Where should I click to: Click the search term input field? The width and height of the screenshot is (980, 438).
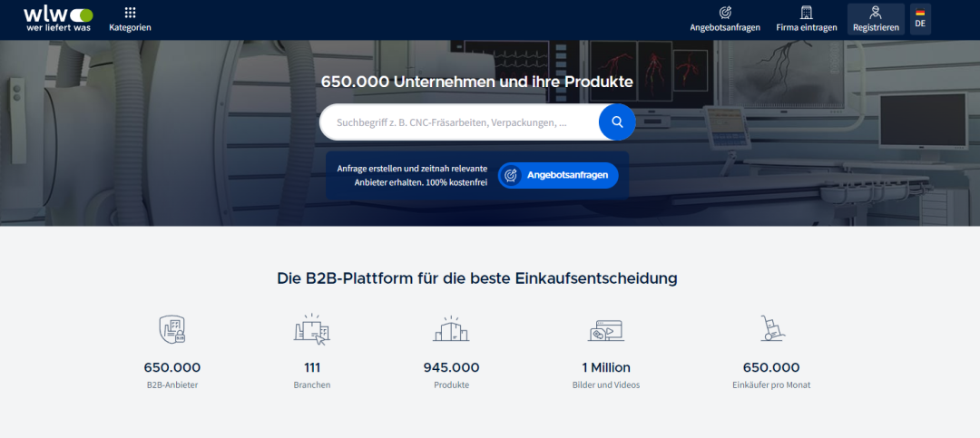tap(458, 122)
